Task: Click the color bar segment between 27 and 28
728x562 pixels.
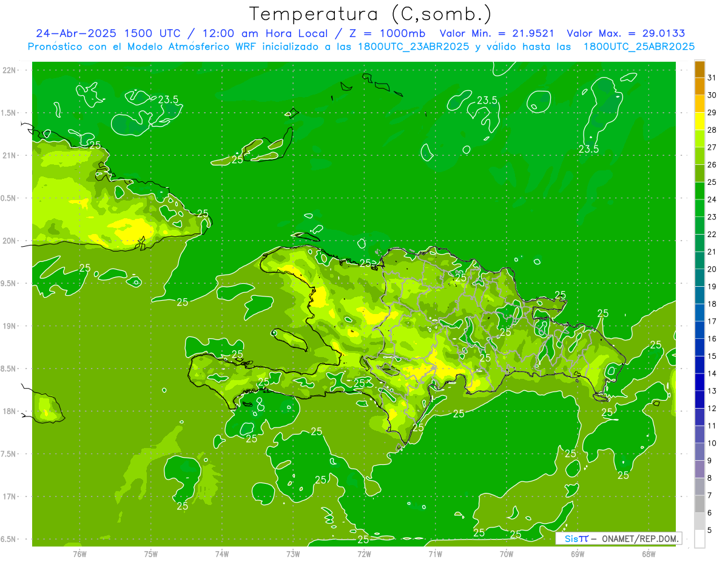Action: (x=699, y=138)
